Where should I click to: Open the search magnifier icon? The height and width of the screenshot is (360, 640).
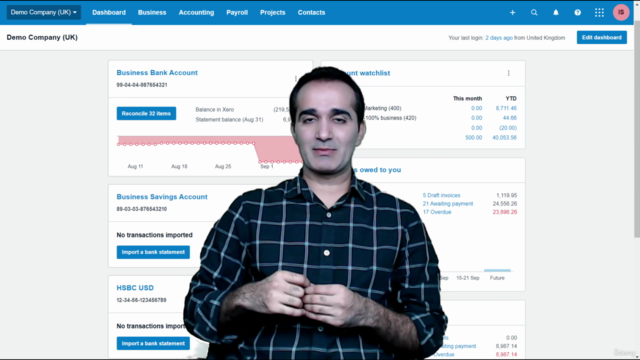coord(534,13)
